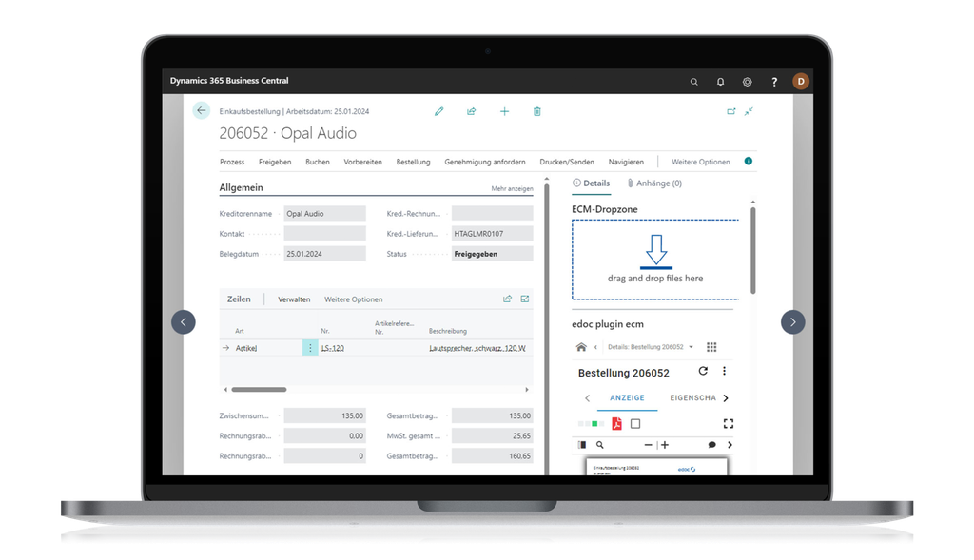The image size is (974, 560).
Task: Open Details: Bestellung 206052 dropdown
Action: click(x=651, y=347)
